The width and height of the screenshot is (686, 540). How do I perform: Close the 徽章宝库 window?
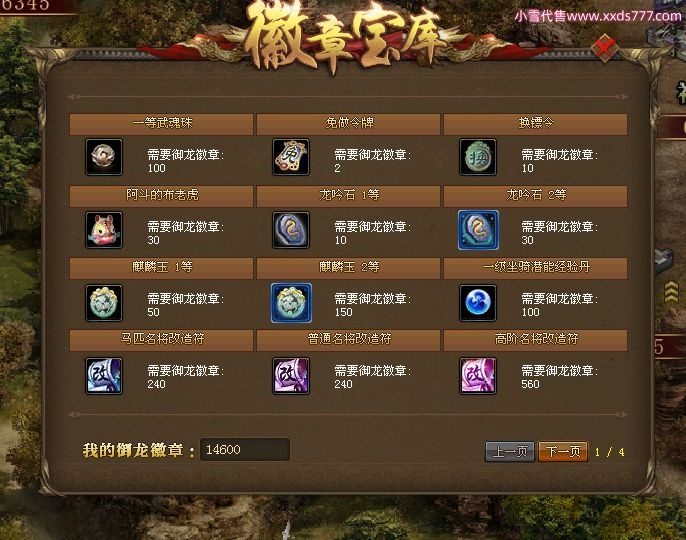(606, 47)
